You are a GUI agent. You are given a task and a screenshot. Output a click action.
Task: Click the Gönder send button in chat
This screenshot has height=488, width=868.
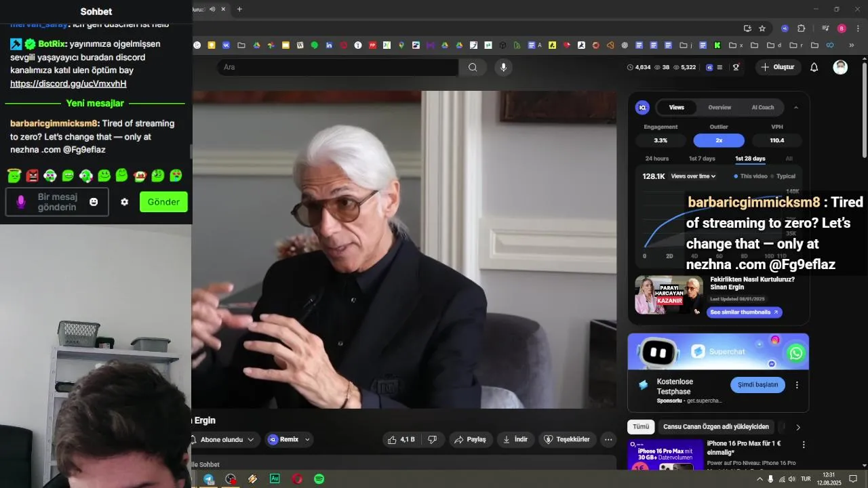[163, 202]
